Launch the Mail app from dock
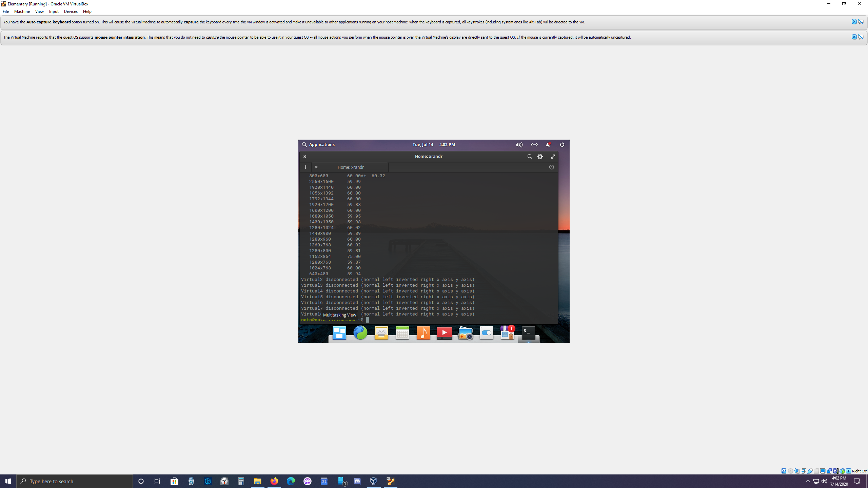Screen dimensions: 868x488 [381, 333]
